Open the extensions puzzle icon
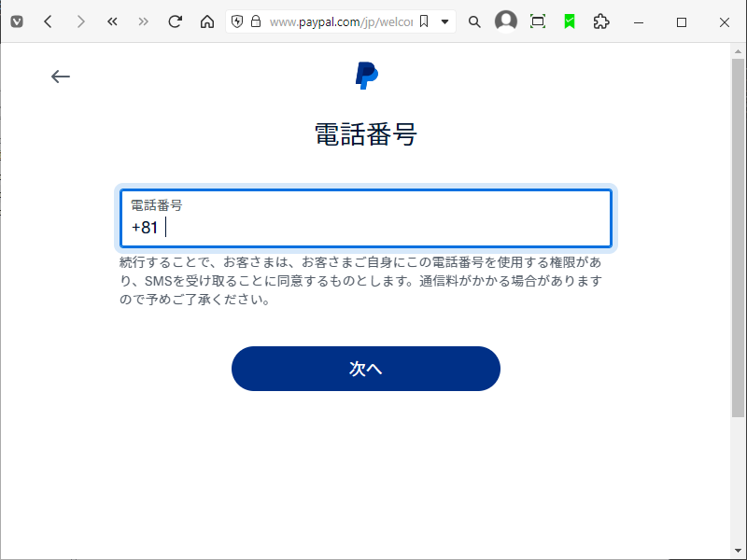The height and width of the screenshot is (560, 747). coord(601,21)
